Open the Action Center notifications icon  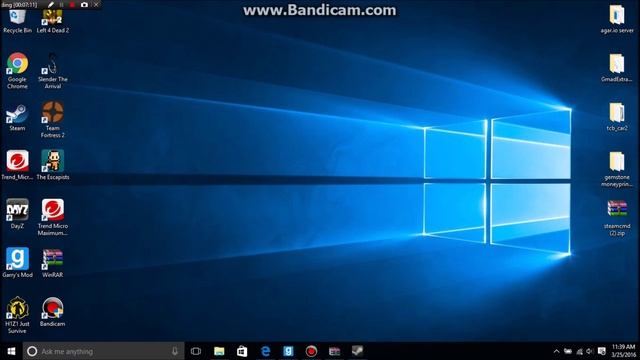coord(602,351)
